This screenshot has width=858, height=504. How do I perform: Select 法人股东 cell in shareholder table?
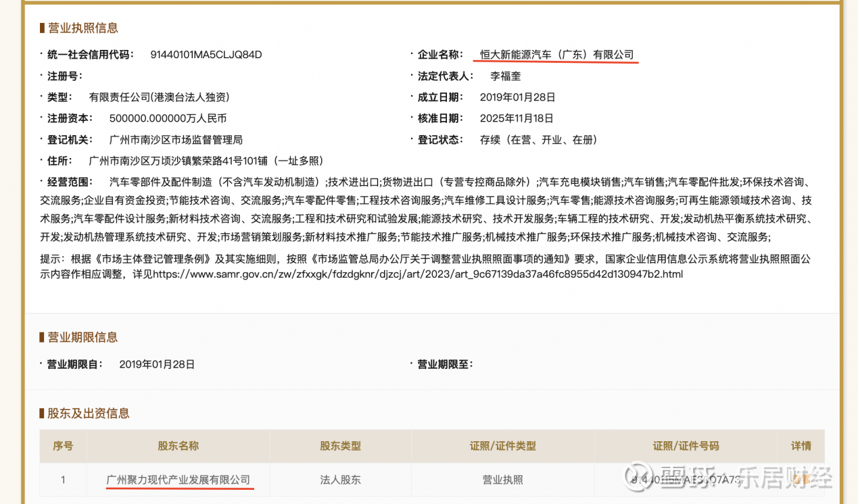341,480
